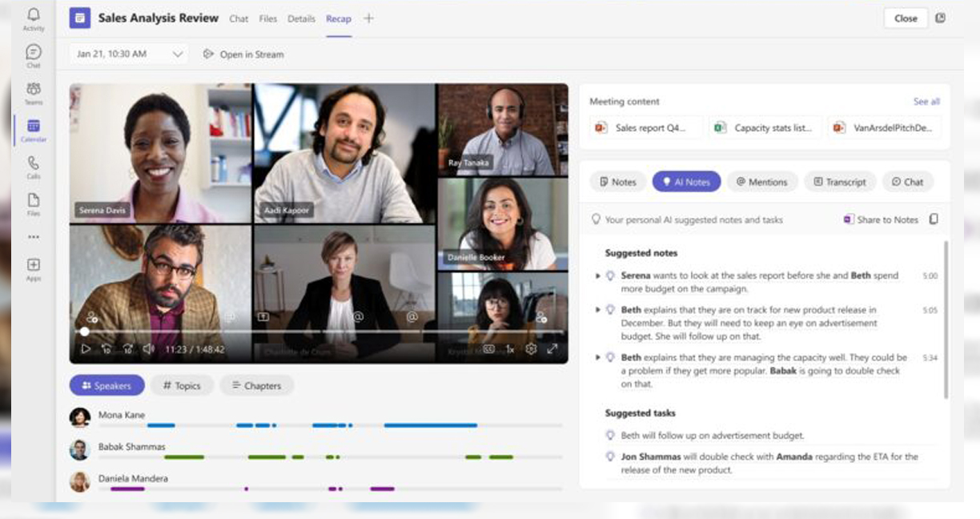Open Calendar in the left sidebar

click(33, 130)
